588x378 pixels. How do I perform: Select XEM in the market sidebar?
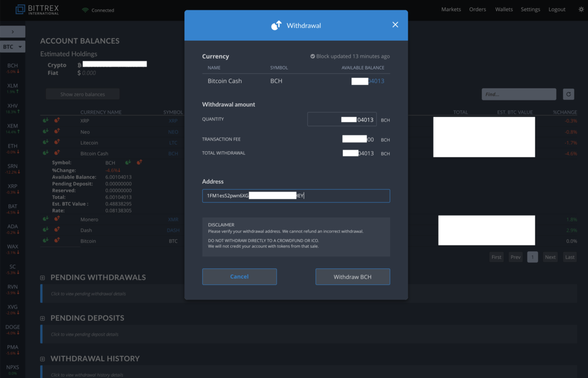pyautogui.click(x=13, y=128)
